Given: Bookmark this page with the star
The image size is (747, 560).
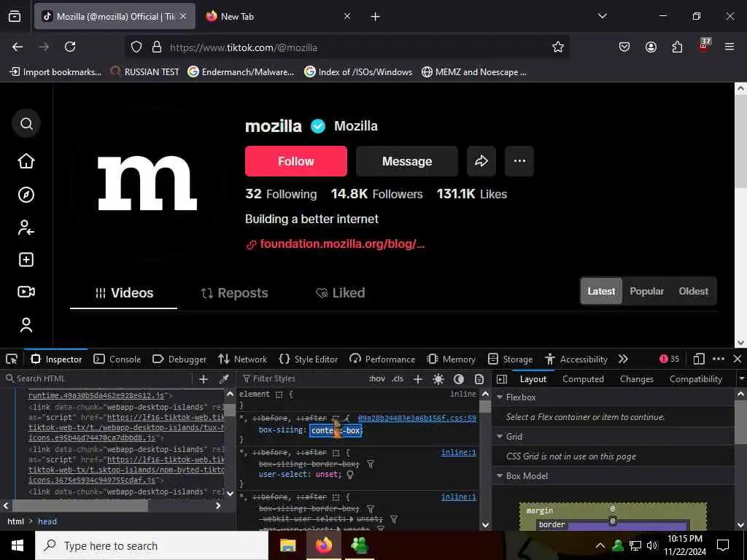Looking at the screenshot, I should click(x=558, y=47).
